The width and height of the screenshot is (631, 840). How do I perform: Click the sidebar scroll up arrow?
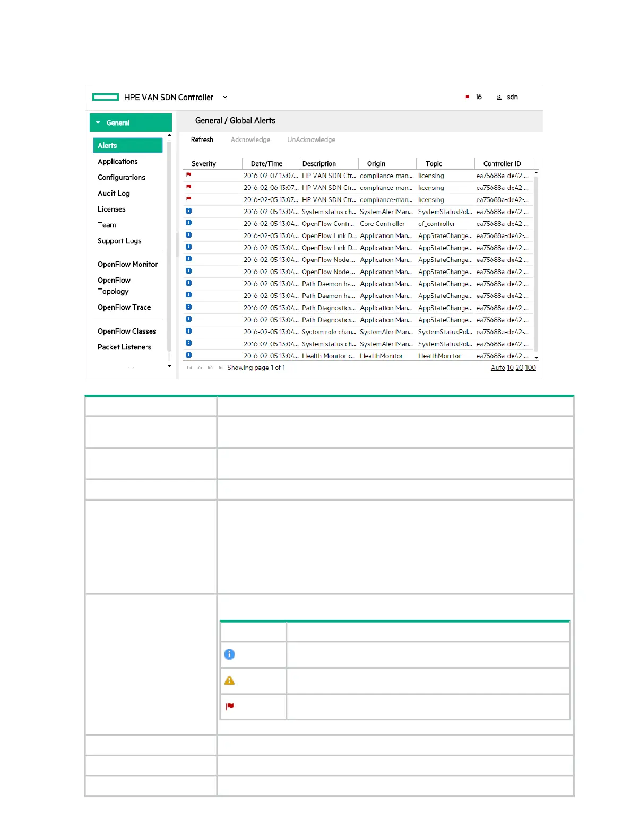169,135
